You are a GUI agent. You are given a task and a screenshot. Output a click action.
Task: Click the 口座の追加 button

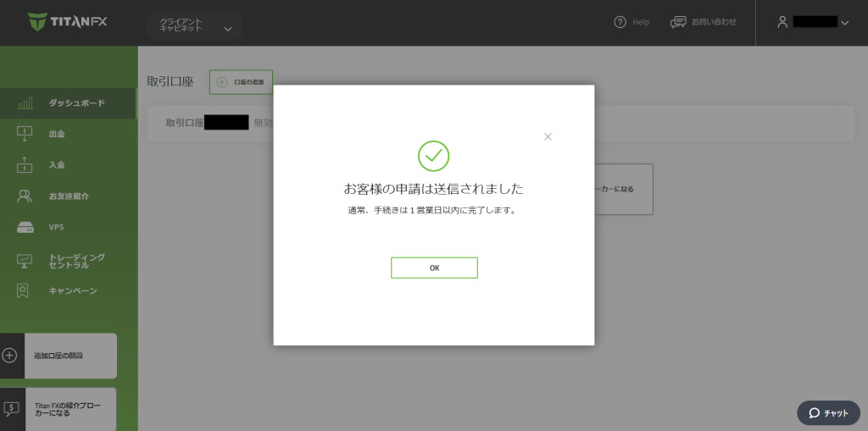point(241,82)
